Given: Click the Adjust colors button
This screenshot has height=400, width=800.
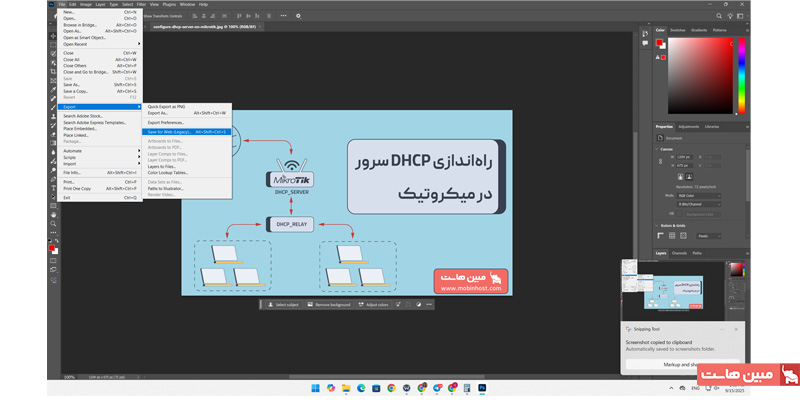Looking at the screenshot, I should coord(373,305).
